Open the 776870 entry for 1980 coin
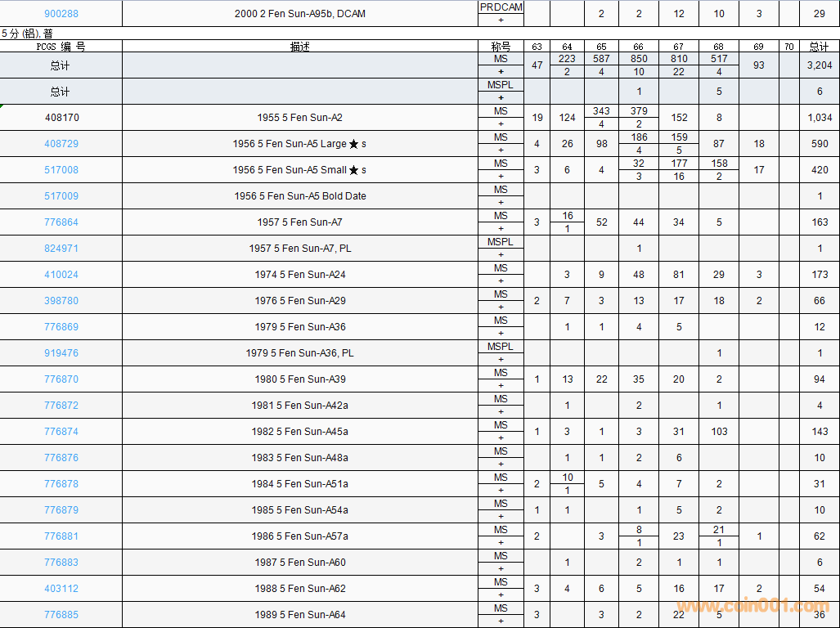840x628 pixels. tap(61, 379)
